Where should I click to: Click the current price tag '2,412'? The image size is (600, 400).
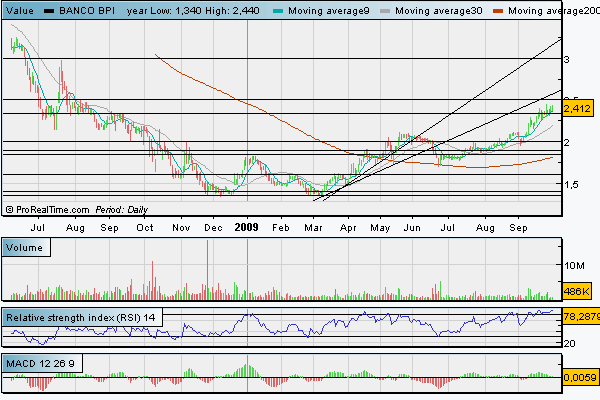577,109
